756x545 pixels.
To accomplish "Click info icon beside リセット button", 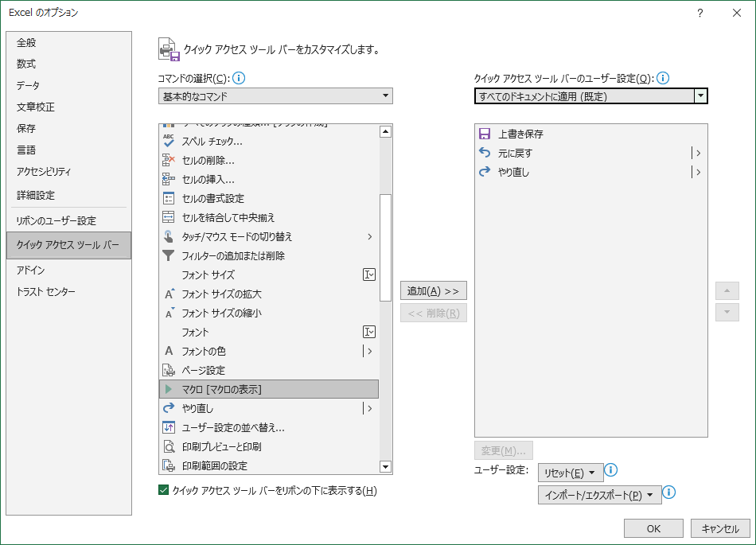I will (x=611, y=470).
